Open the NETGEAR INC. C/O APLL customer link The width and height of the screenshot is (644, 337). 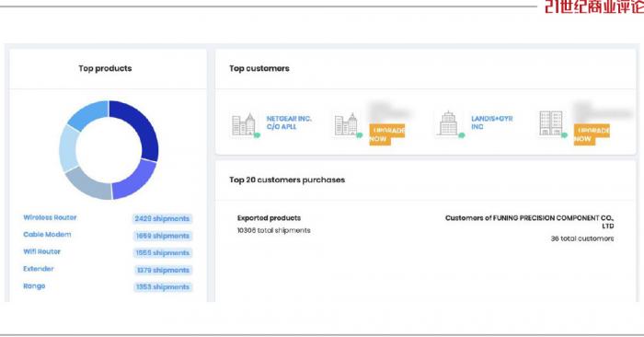[289, 122]
